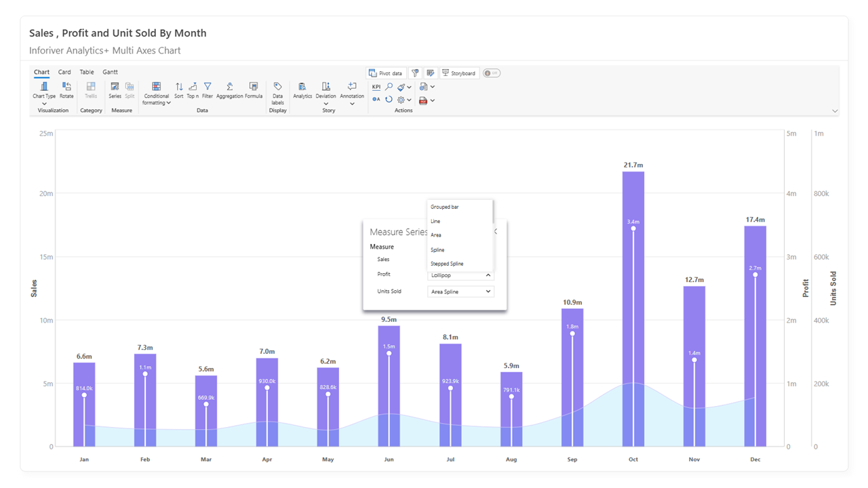Screen dimensions: 868x488
Task: Open the Top n option
Action: tap(193, 90)
